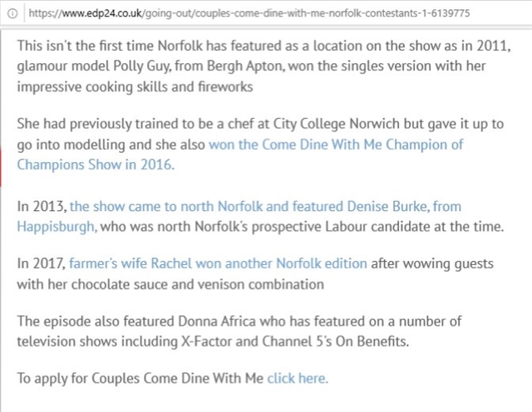Click the 'Champions Show in 2016.' link line
Screen dimensions: 532x412
[96, 164]
